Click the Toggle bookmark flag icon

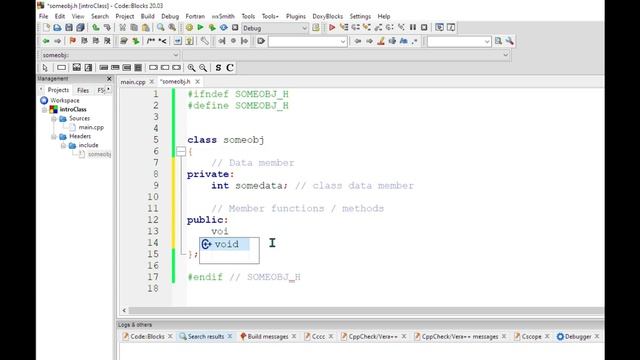(73, 41)
